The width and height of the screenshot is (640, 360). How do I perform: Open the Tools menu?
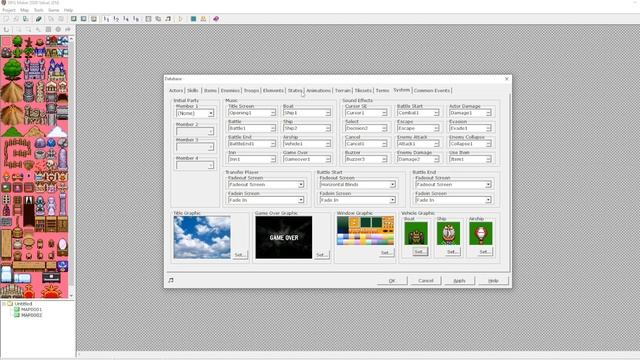pyautogui.click(x=39, y=10)
